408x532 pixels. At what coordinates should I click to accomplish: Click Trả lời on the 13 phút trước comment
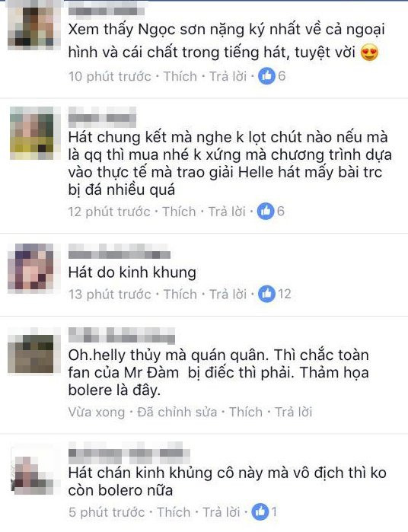(x=228, y=295)
